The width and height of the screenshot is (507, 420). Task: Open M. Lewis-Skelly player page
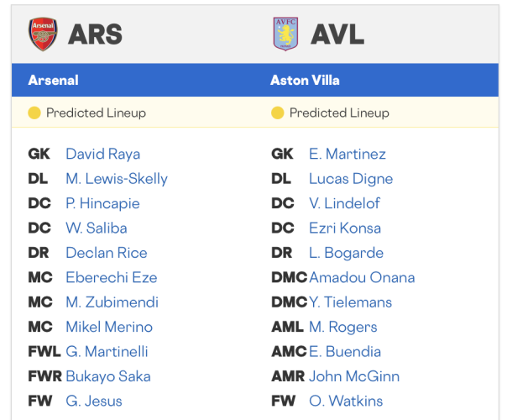[x=117, y=179]
